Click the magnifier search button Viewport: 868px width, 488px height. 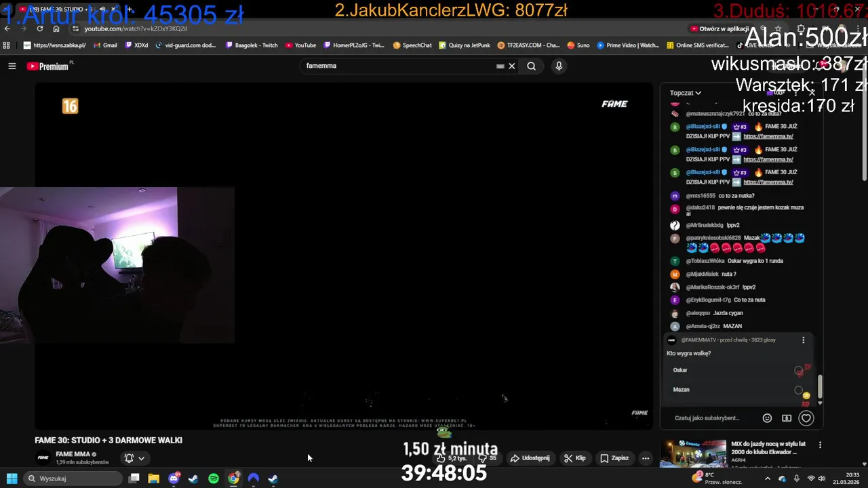click(x=532, y=66)
